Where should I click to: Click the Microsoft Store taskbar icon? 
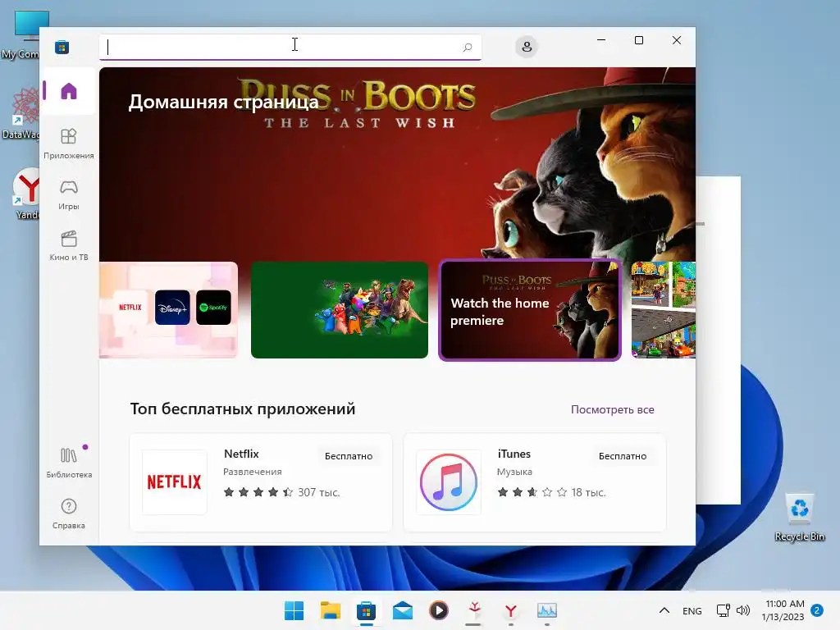(366, 610)
